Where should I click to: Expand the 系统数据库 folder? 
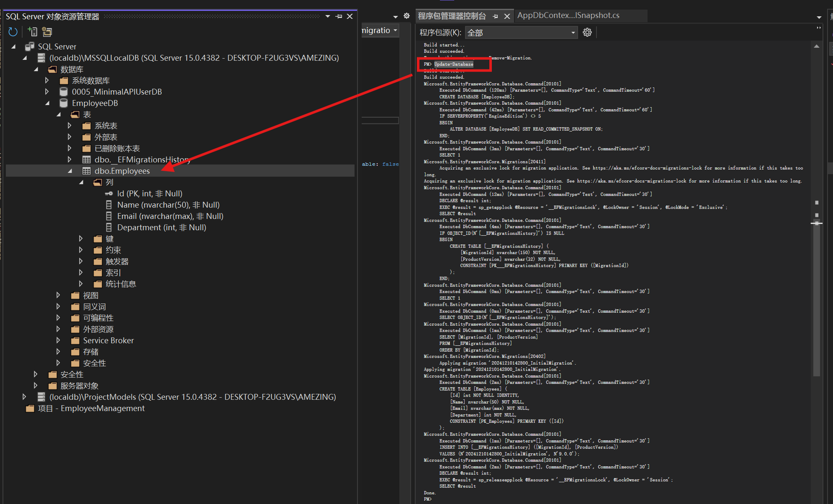pos(47,80)
